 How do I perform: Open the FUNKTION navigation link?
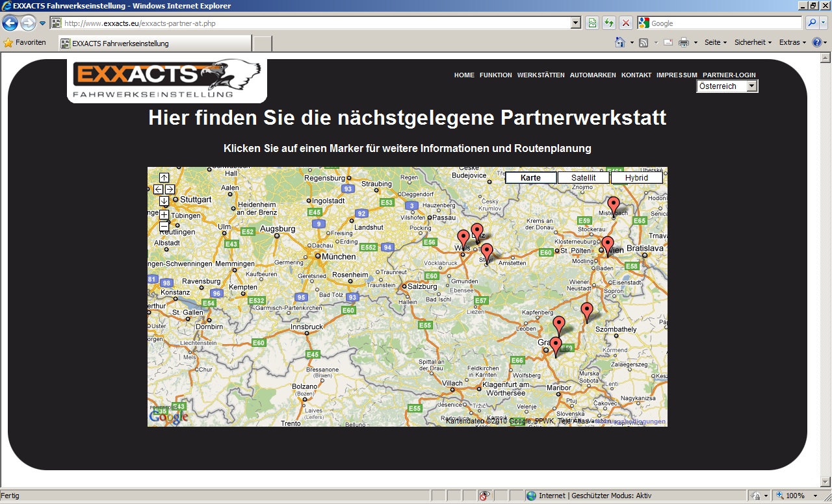pyautogui.click(x=496, y=75)
